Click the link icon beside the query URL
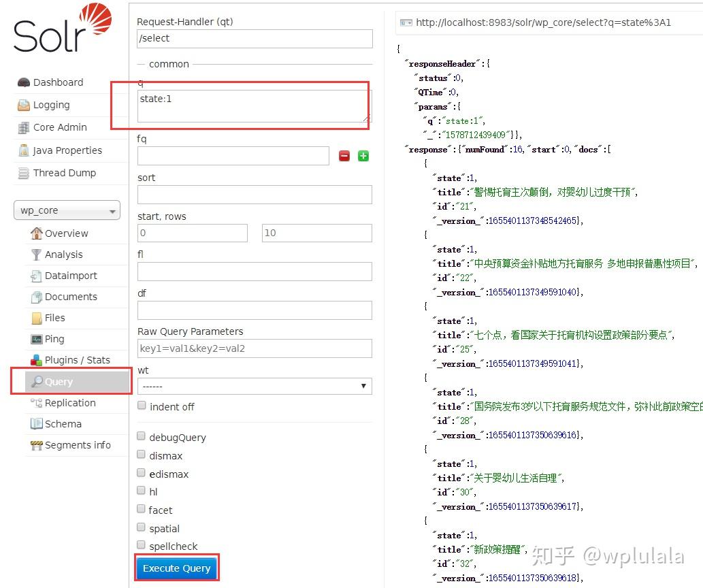The width and height of the screenshot is (703, 588). (x=406, y=23)
